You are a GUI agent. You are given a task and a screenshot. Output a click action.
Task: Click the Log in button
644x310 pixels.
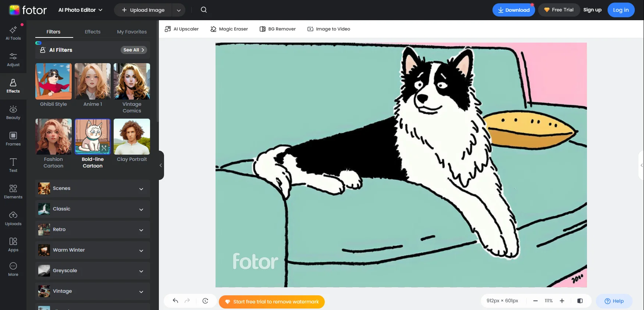621,10
